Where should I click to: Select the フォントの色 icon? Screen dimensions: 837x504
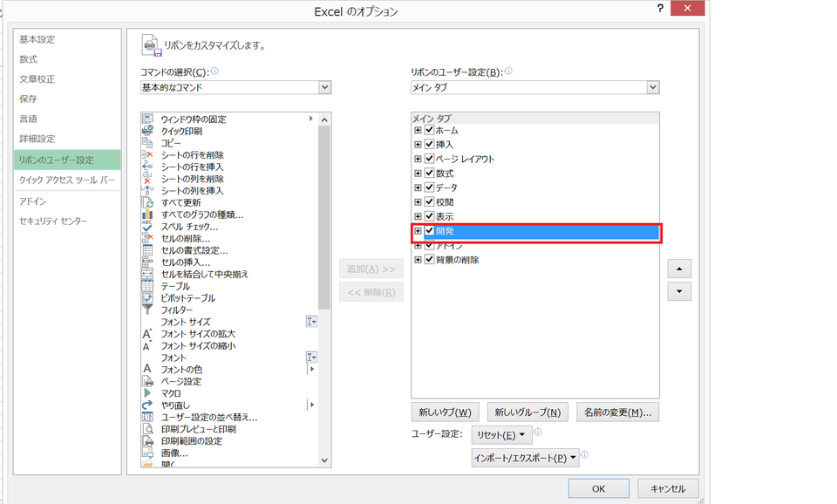click(x=147, y=369)
